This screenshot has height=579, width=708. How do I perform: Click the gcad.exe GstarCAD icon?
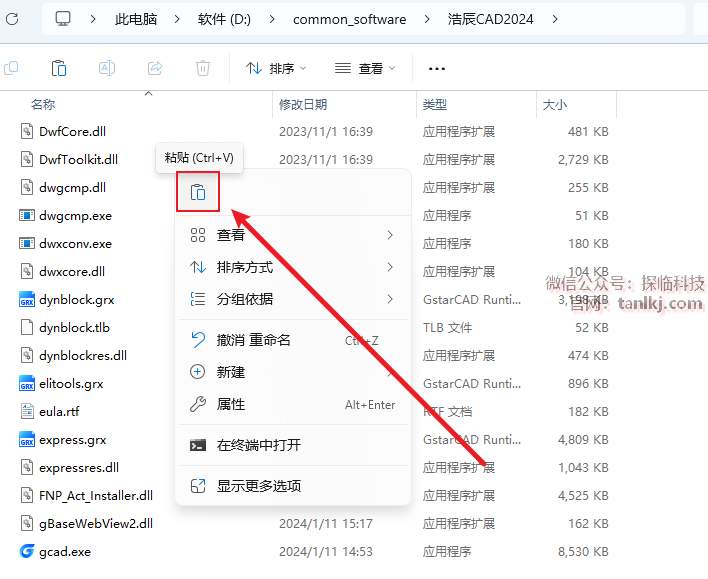[x=27, y=551]
